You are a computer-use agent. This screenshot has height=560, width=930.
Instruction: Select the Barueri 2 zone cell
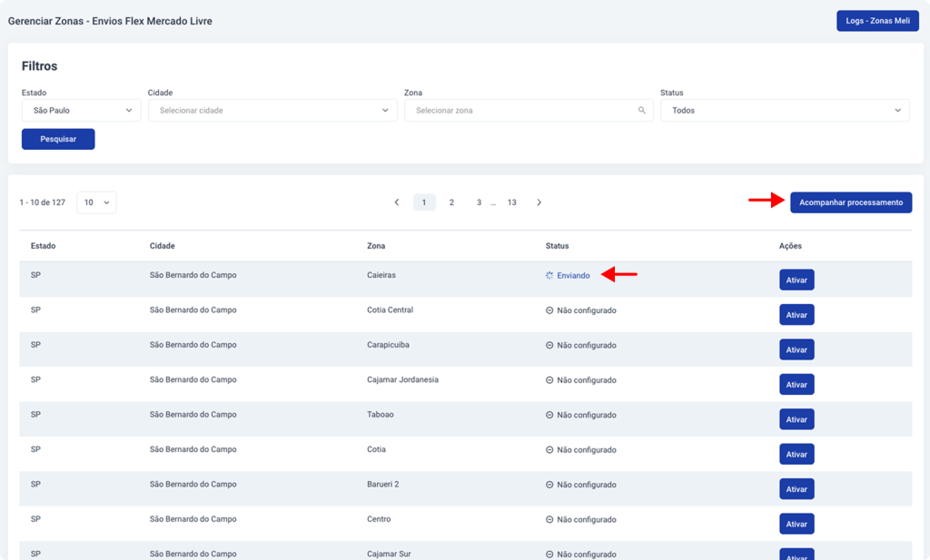point(383,484)
